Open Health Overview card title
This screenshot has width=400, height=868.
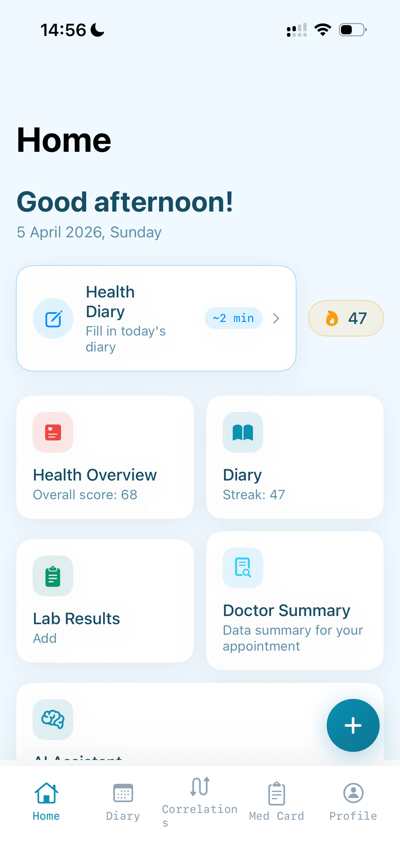[95, 475]
